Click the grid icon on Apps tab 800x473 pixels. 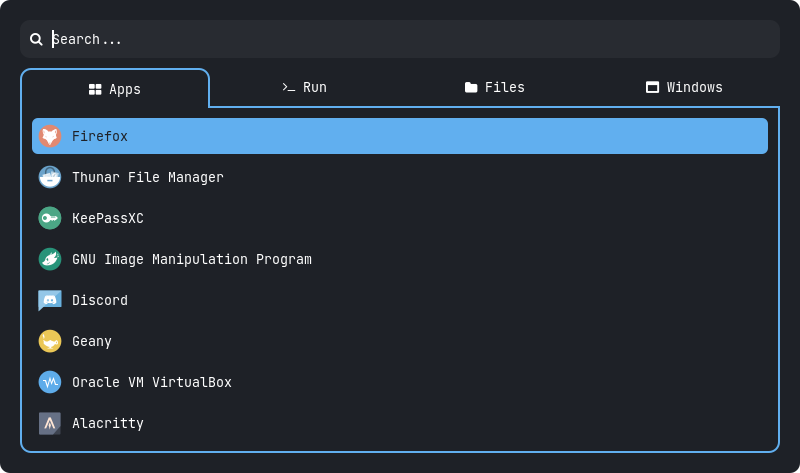(95, 89)
